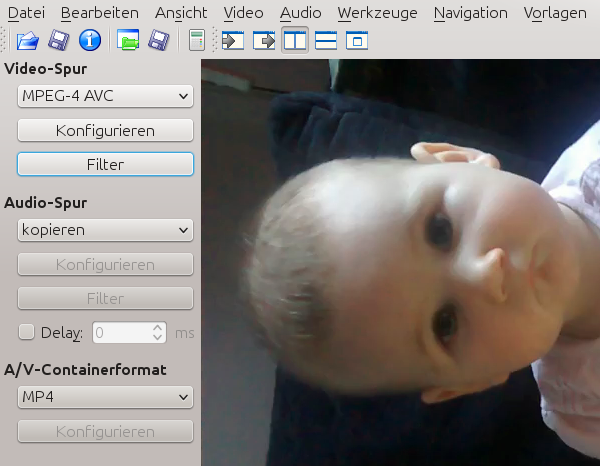Show file information via the blue info icon
This screenshot has height=466, width=600.
pos(90,40)
